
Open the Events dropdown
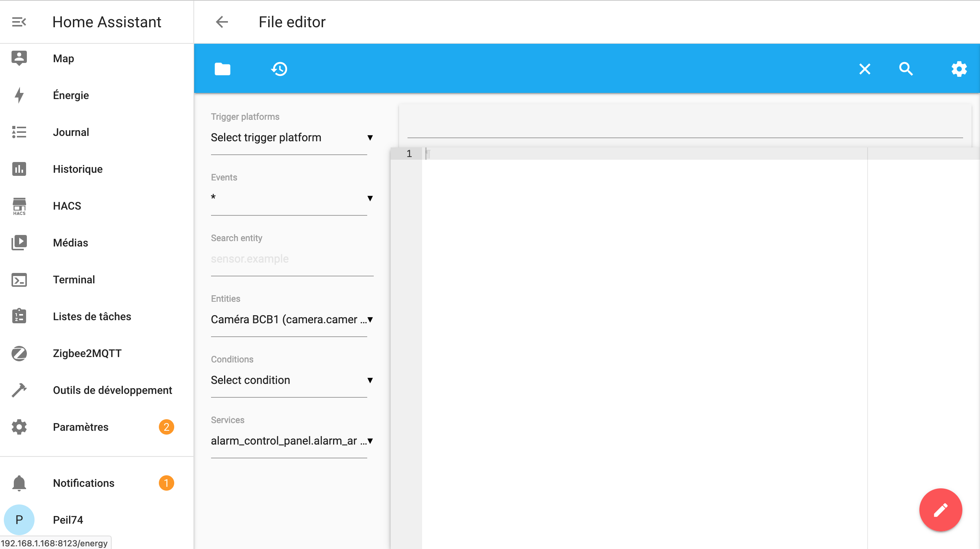292,198
